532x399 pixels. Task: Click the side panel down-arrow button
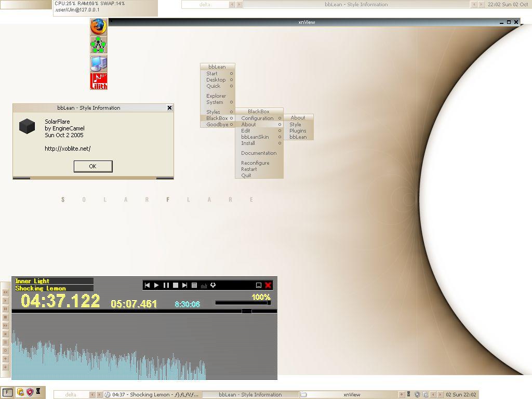point(5,367)
